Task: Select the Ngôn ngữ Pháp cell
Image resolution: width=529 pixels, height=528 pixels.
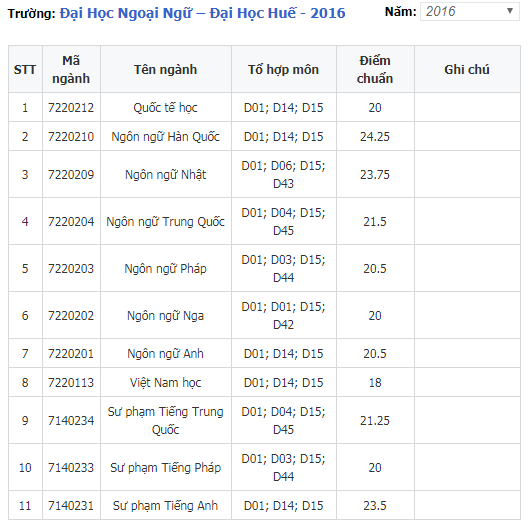Action: (166, 268)
